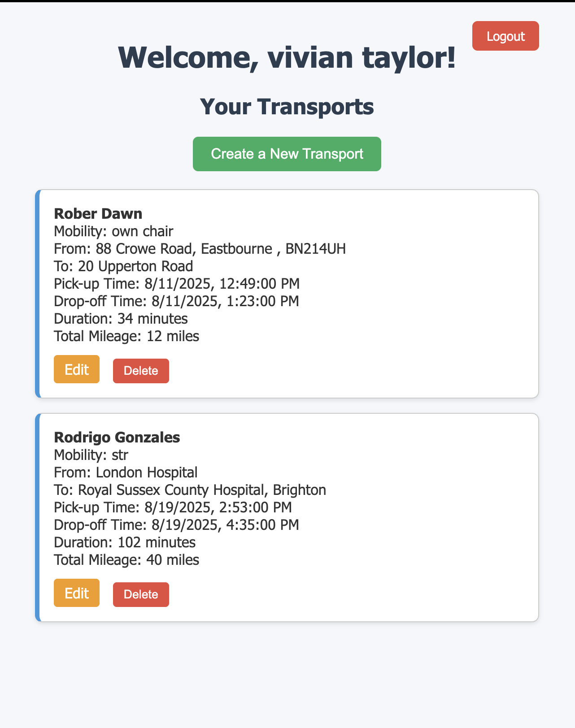Edit Rodrigo Gonzales's transport

tap(77, 593)
